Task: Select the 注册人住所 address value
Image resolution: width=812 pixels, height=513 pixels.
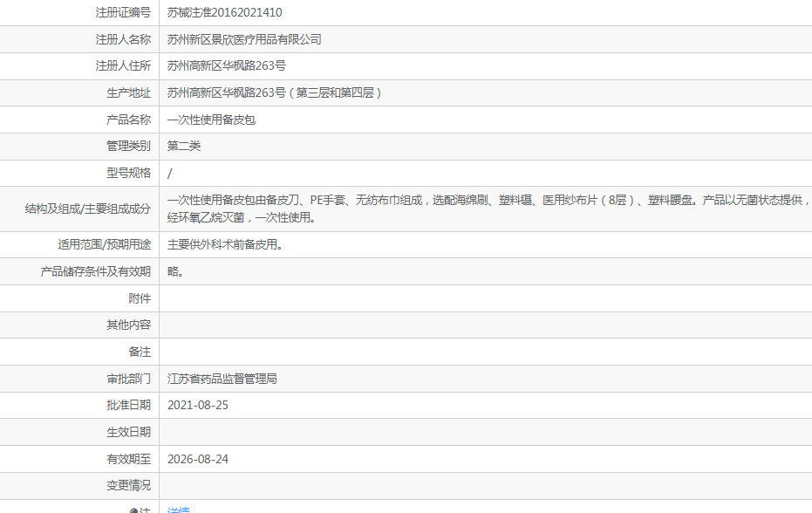Action: coord(226,65)
